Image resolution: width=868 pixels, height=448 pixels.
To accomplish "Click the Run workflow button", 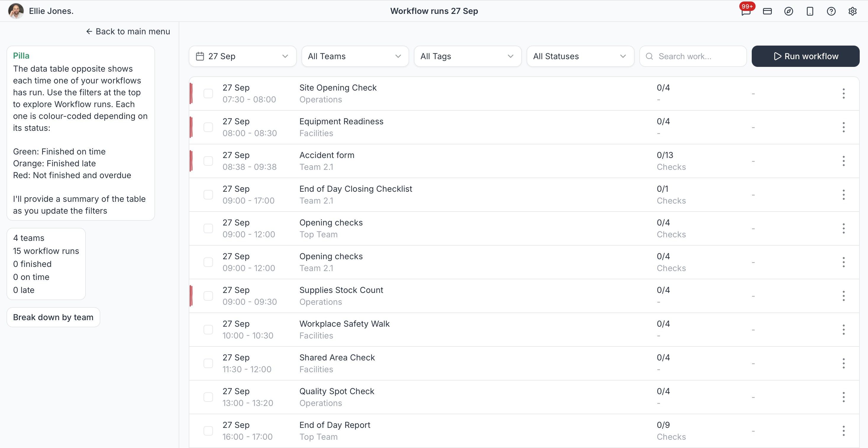I will click(x=805, y=56).
